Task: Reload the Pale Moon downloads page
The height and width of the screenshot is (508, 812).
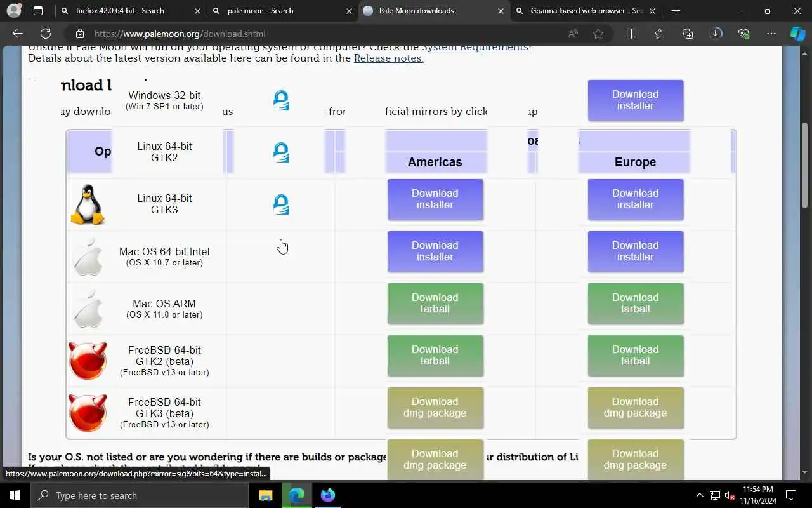Action: [x=46, y=34]
